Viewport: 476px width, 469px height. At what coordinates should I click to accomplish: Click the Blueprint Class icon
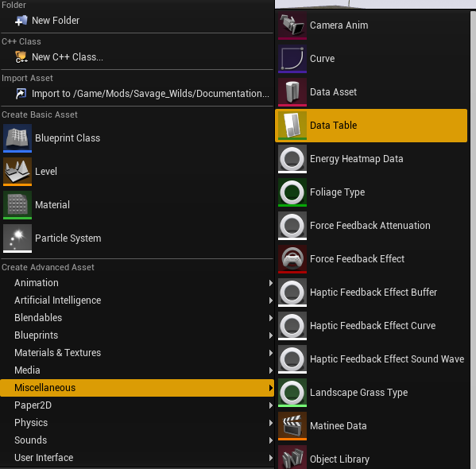(x=17, y=138)
